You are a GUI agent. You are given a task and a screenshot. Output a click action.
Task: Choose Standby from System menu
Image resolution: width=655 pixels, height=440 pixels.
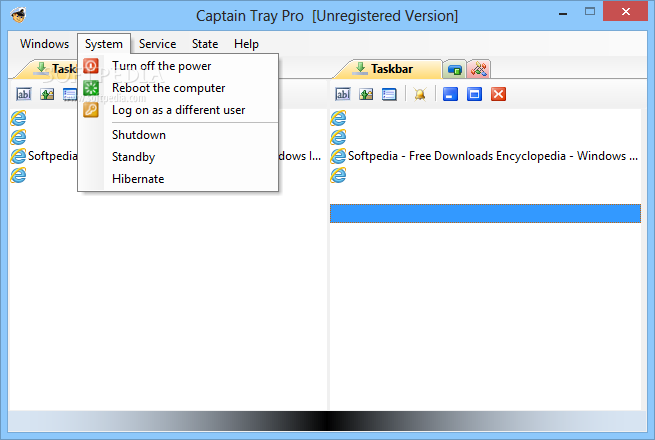[178, 157]
